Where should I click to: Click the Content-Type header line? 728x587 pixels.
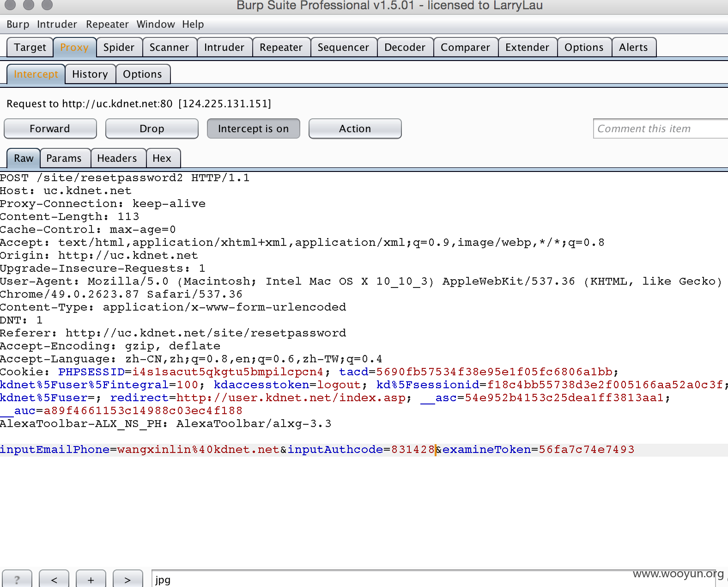(173, 307)
